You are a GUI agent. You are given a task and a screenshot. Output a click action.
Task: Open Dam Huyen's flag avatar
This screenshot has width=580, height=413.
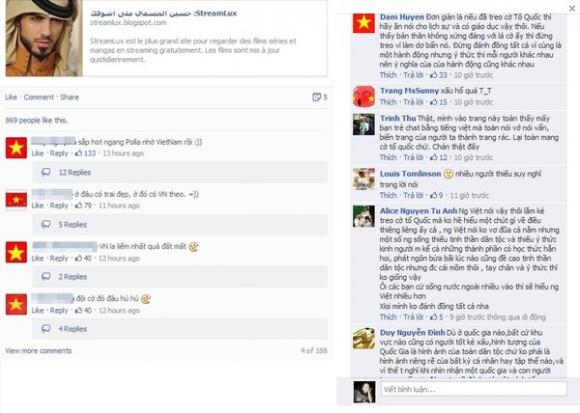click(x=364, y=23)
